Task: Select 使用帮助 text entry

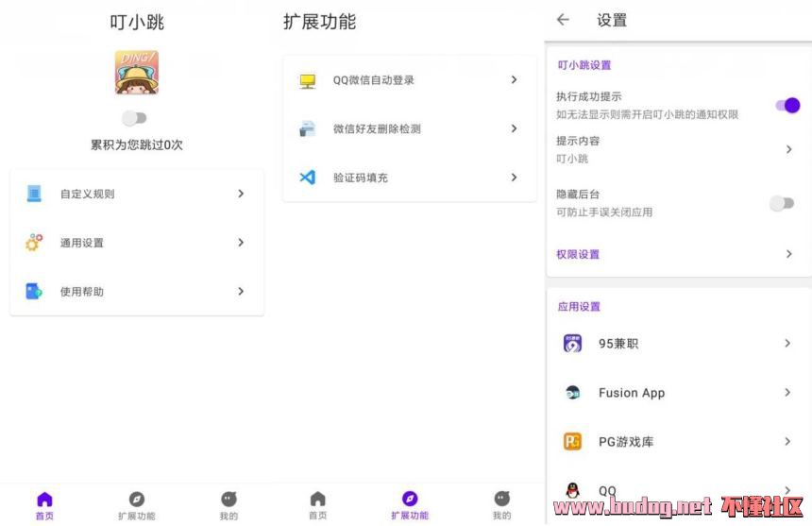Action: point(82,292)
